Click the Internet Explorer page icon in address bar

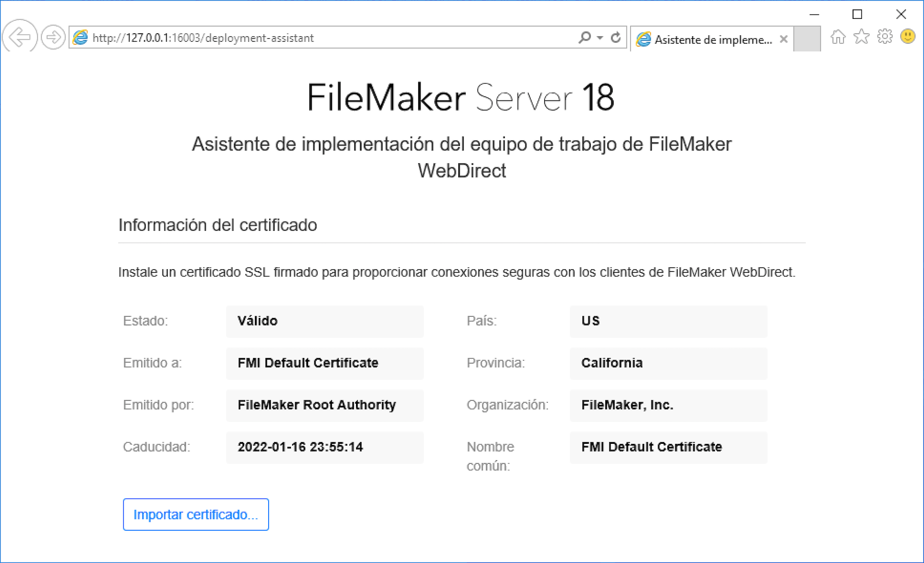pos(80,38)
